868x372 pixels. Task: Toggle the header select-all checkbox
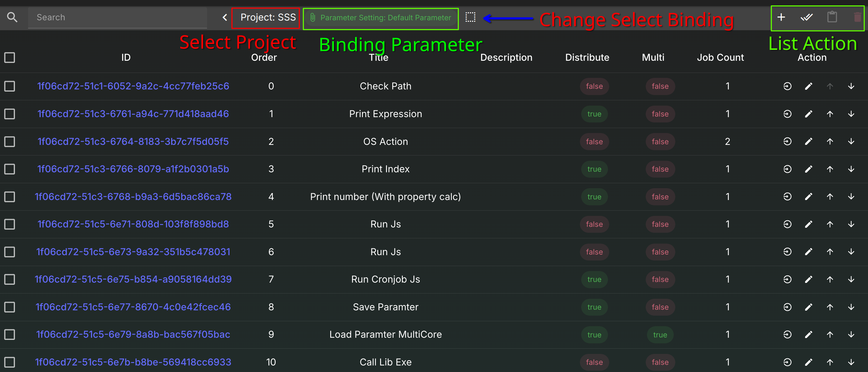click(x=10, y=58)
